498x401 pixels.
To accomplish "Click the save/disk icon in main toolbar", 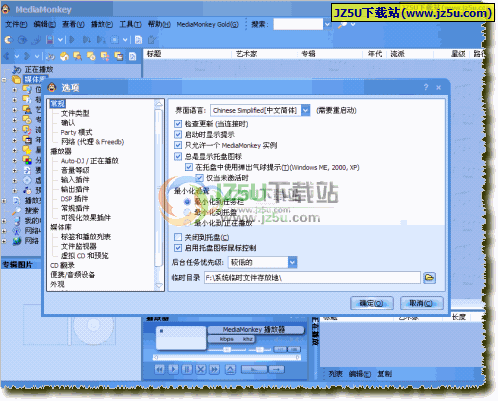I will 50,40.
